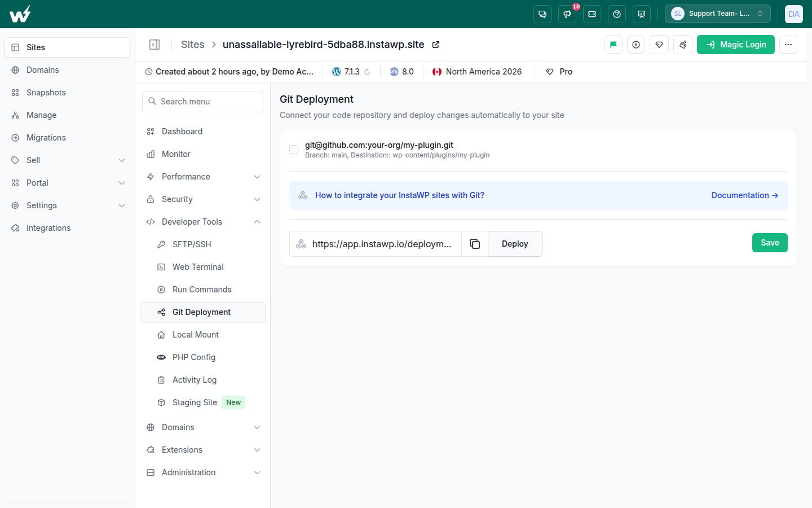Click the green flag icon
Viewport: 812px width, 508px height.
pyautogui.click(x=614, y=45)
